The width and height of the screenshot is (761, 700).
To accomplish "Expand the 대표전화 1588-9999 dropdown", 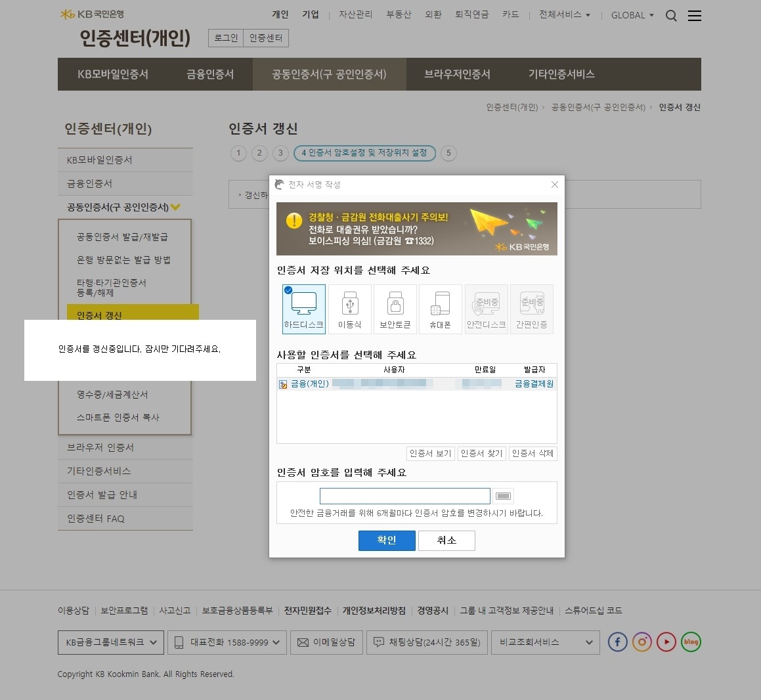I will pos(227,642).
